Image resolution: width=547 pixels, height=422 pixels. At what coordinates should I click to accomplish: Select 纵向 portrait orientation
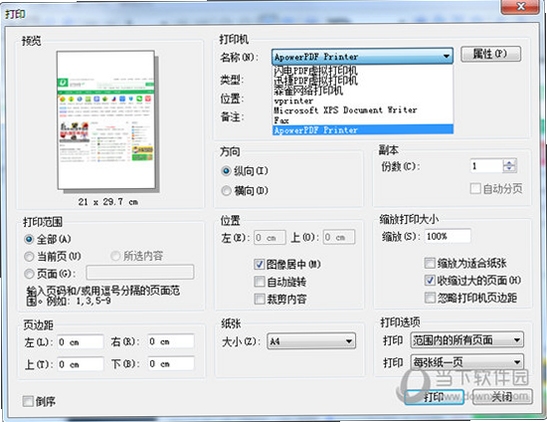click(x=226, y=171)
